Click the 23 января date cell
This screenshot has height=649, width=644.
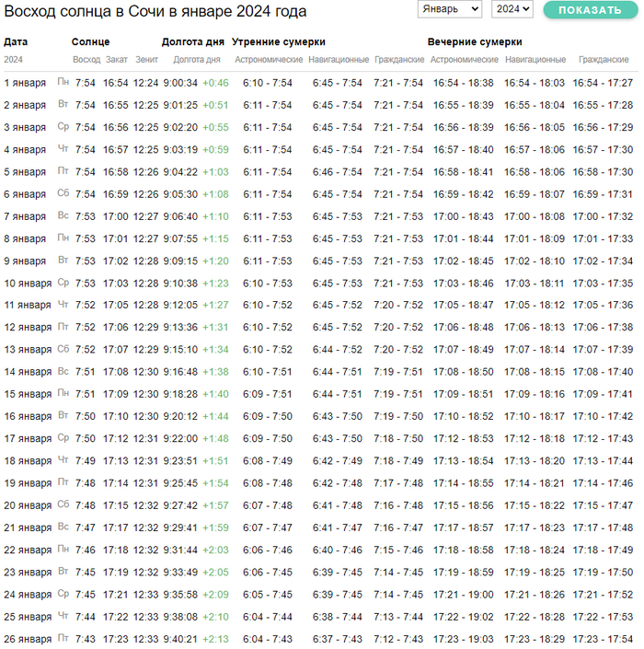(x=28, y=573)
